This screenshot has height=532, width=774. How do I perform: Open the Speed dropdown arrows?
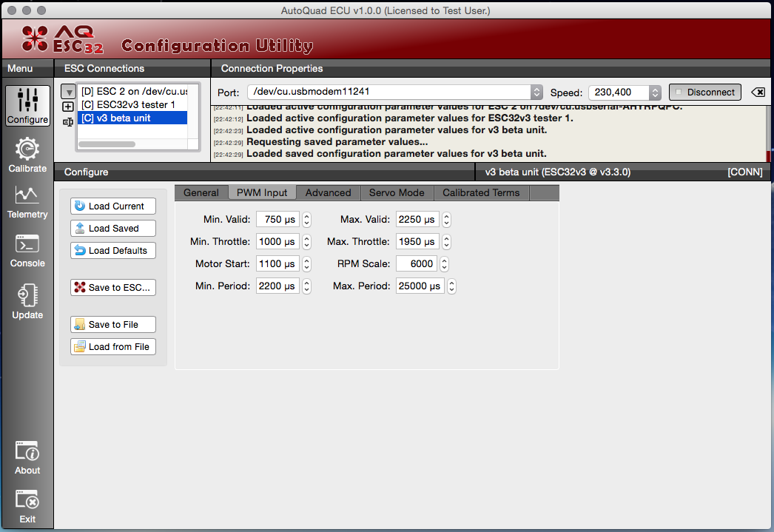[655, 92]
